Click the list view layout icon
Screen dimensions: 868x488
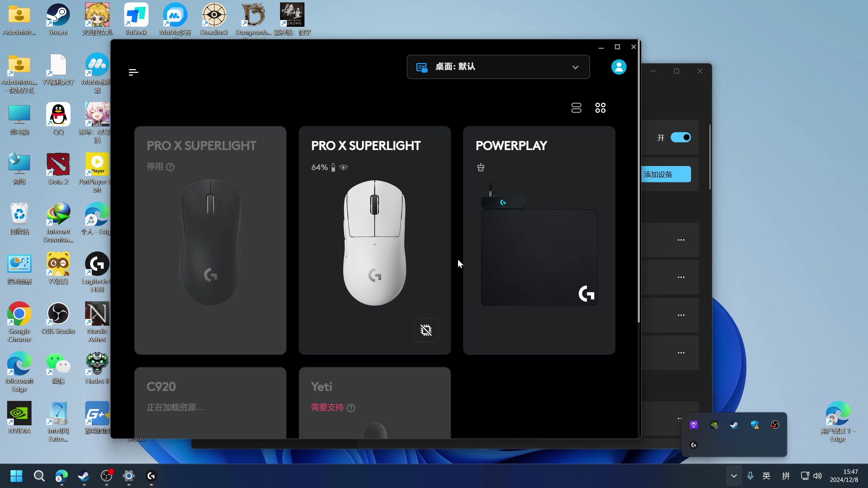tap(576, 108)
